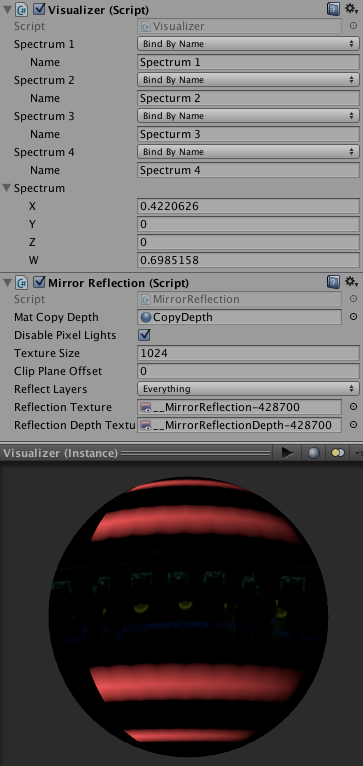Viewport: 363px width, 766px height.
Task: Open object picker for Reflection Texture
Action: tap(353, 407)
